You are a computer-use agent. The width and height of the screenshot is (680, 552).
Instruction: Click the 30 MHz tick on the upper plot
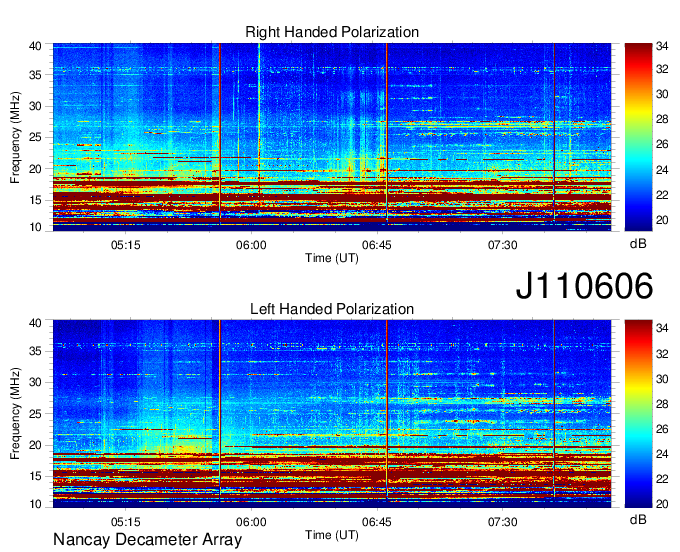(35, 106)
